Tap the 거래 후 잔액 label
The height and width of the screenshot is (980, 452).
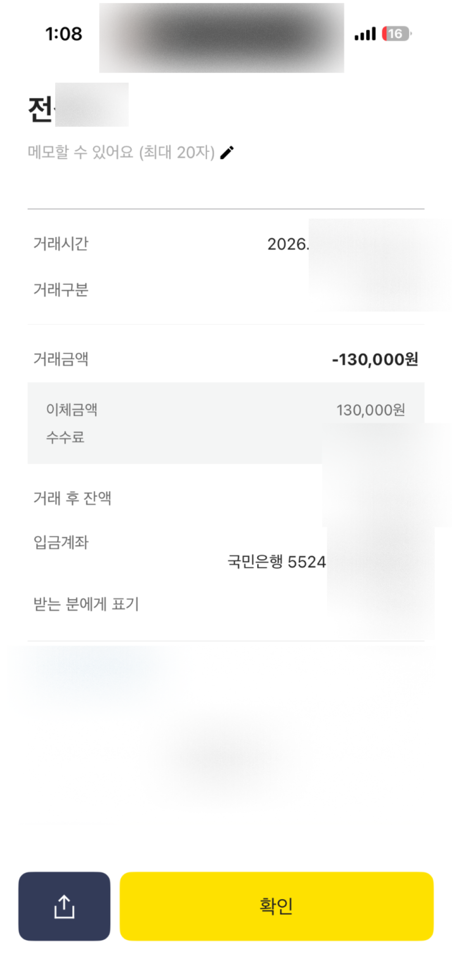coord(72,498)
